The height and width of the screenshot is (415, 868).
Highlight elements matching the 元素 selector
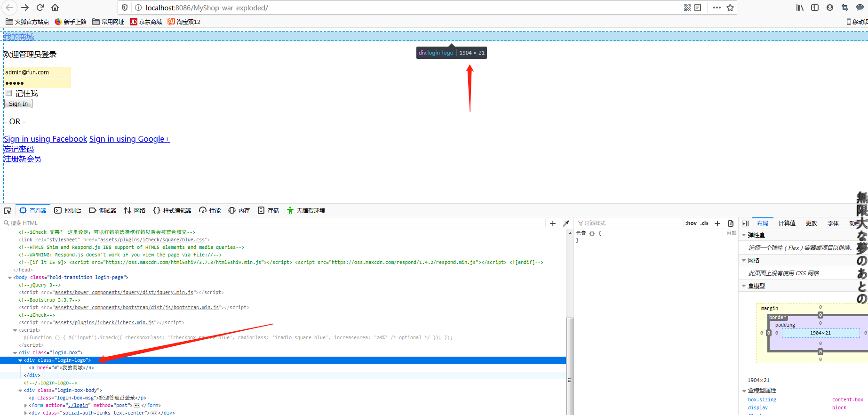592,233
